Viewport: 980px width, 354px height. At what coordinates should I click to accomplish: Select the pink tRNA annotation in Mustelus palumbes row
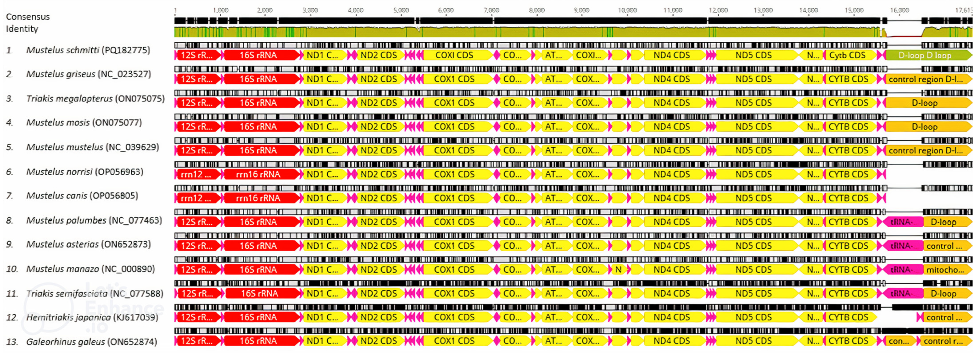tap(902, 222)
